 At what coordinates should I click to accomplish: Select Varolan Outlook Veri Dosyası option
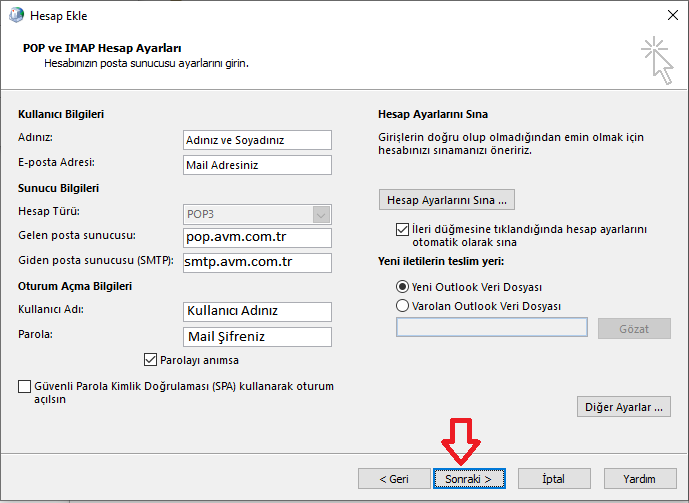pyautogui.click(x=403, y=306)
